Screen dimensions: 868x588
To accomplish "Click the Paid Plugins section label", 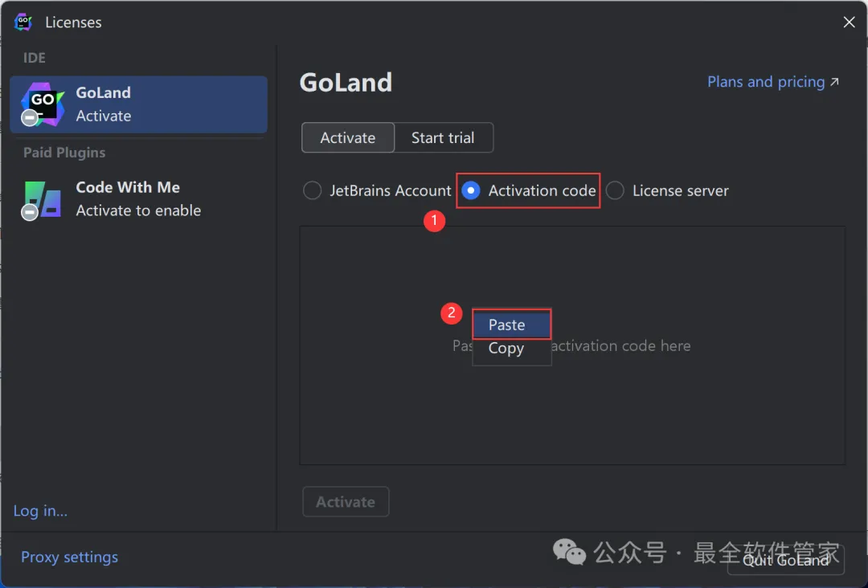I will pos(64,153).
